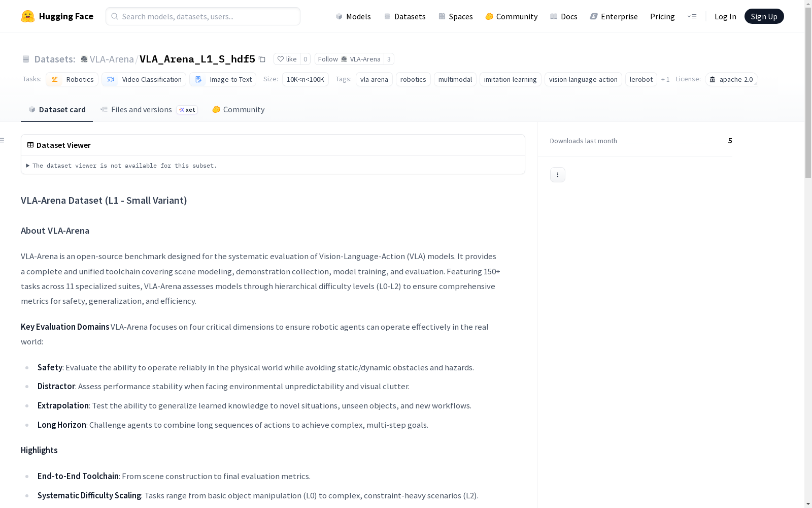Click the 'VLA-Arena Dataset (L1 - Small Variant)' heading

click(x=104, y=201)
